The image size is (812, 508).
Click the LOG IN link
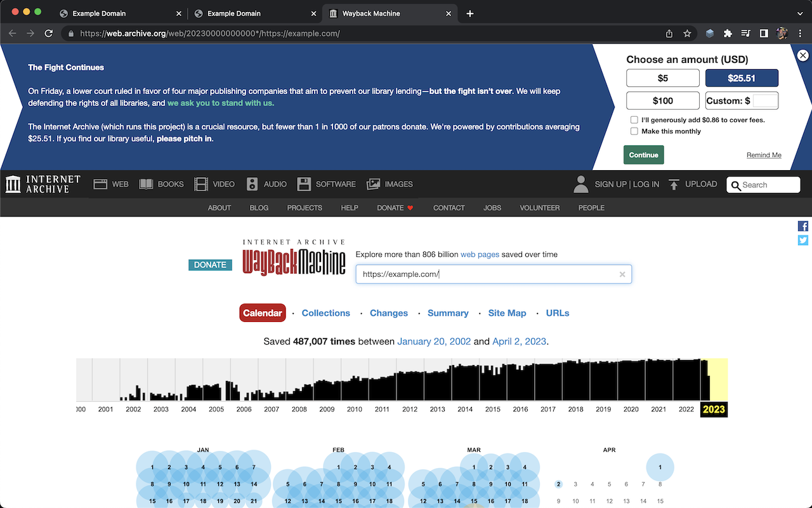tap(646, 184)
